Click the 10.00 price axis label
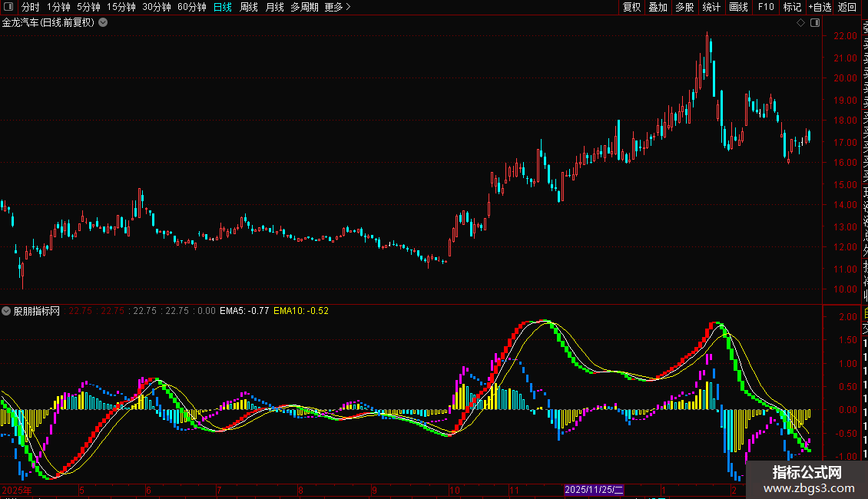 (845, 289)
